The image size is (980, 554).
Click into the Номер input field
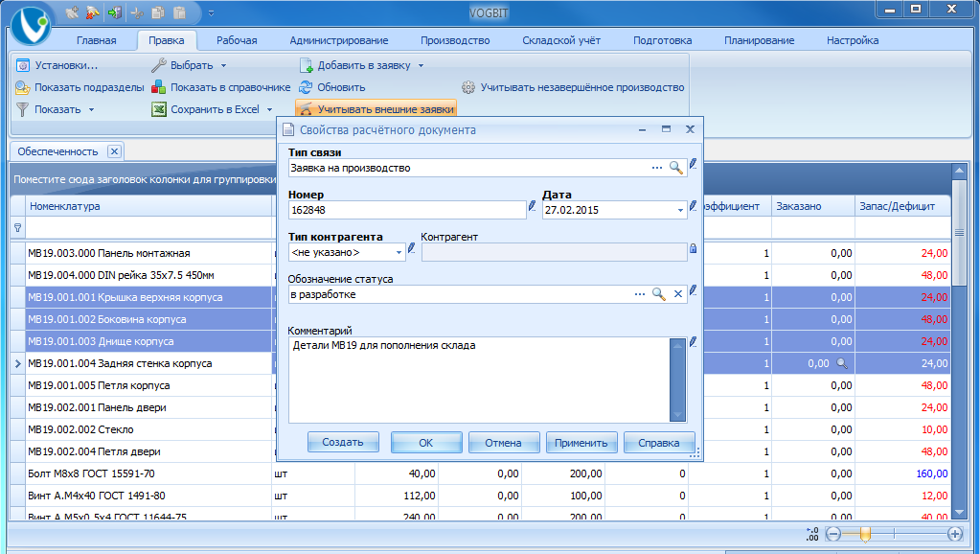coord(407,210)
